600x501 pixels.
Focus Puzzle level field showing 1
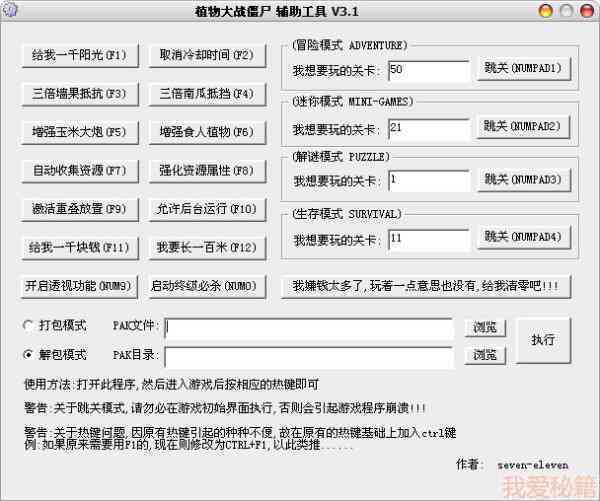click(x=429, y=181)
